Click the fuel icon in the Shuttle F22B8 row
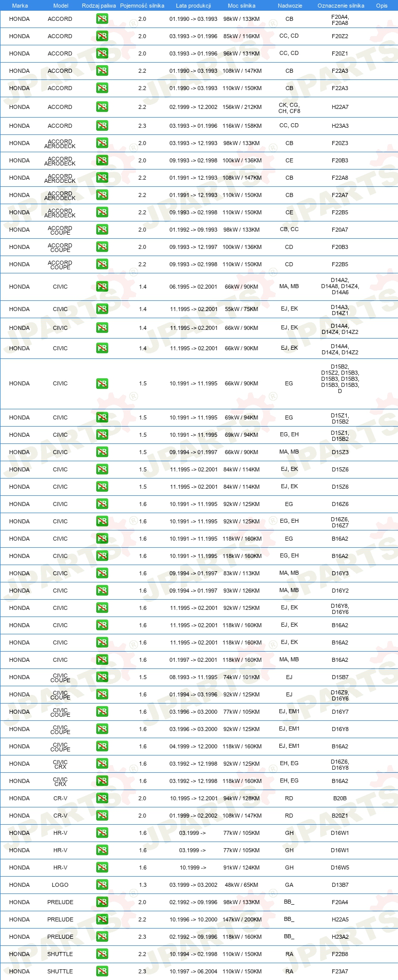This screenshot has width=398, height=980. (102, 954)
